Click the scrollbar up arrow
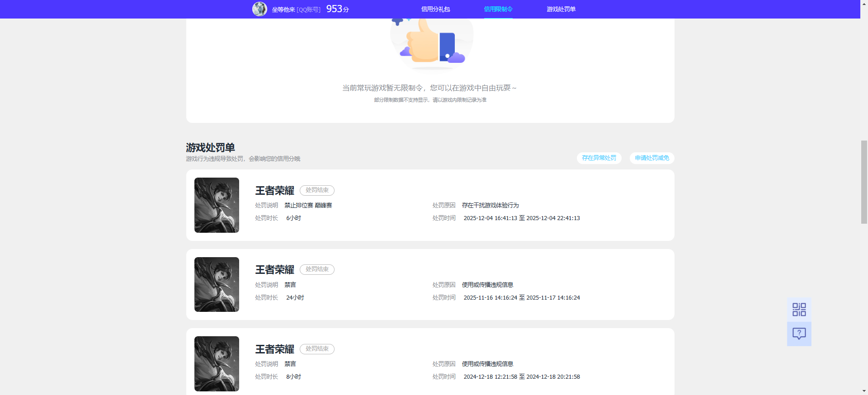868x395 pixels. tap(864, 4)
